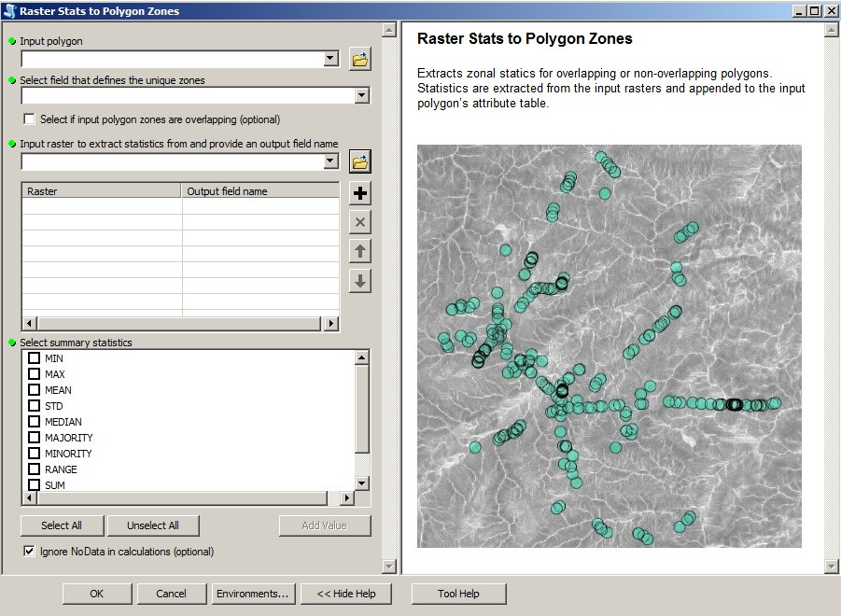Click the tool script icon in title bar
841x616 pixels.
coord(9,10)
